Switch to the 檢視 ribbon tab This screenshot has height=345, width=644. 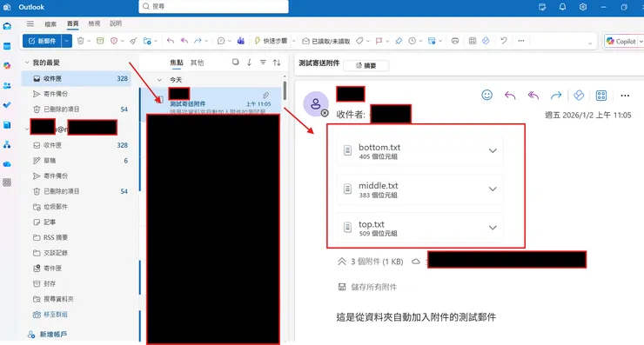(x=94, y=23)
